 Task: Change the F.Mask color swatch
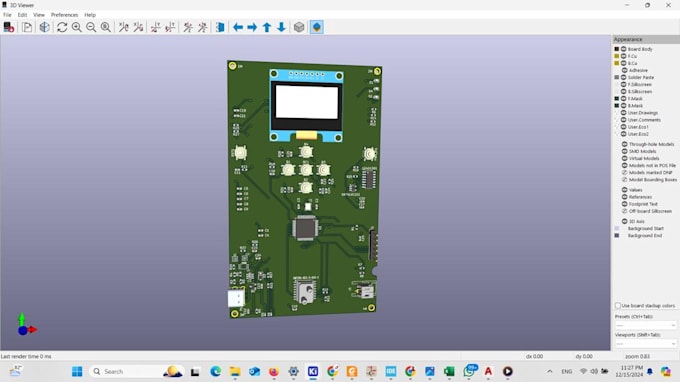(617, 98)
